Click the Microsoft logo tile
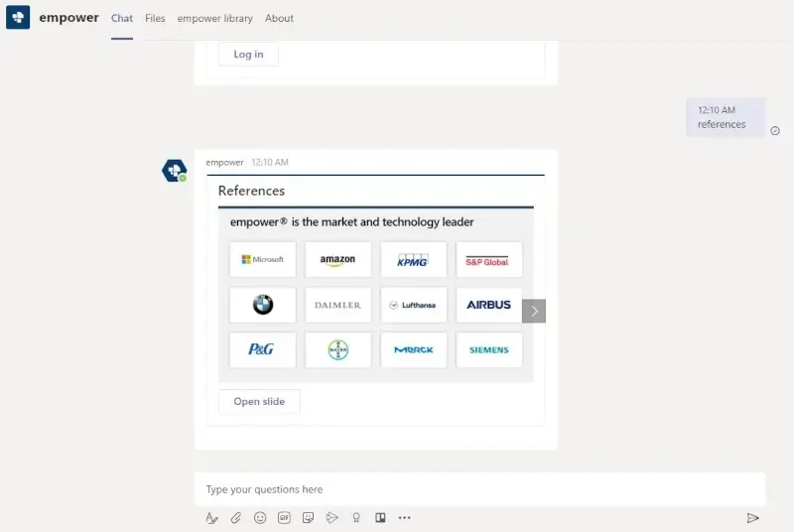The width and height of the screenshot is (794, 532). [262, 259]
